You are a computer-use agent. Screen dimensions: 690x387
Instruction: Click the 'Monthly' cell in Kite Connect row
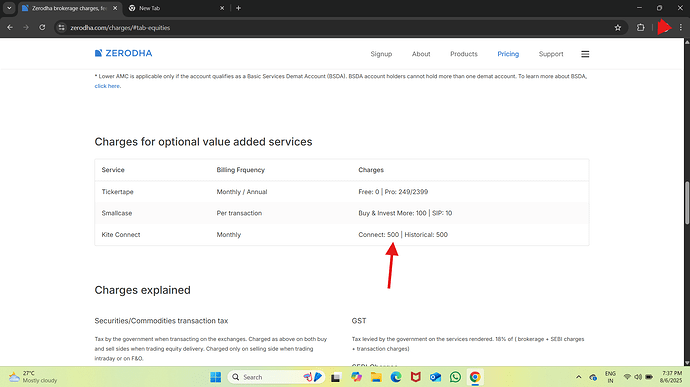click(228, 235)
